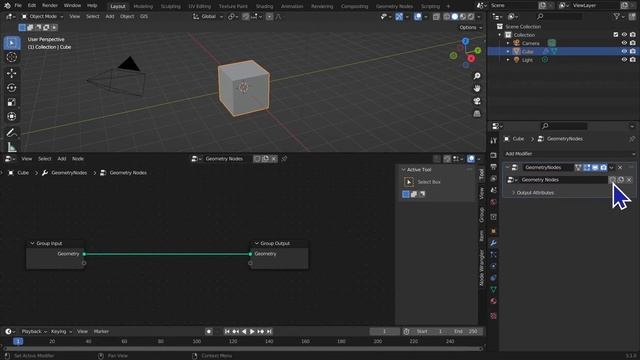This screenshot has height=360, width=640.
Task: Toggle Collection exclude checkbox in outliner
Action: pyautogui.click(x=616, y=35)
